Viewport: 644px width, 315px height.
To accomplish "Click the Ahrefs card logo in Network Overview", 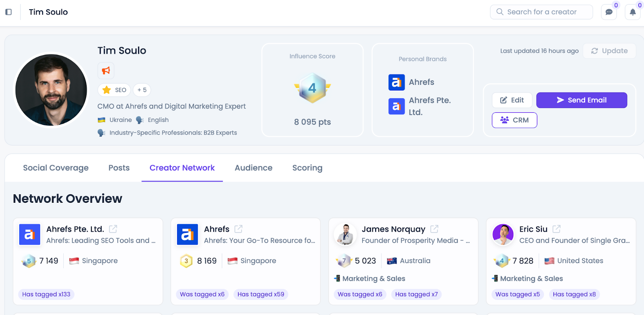I will click(188, 235).
